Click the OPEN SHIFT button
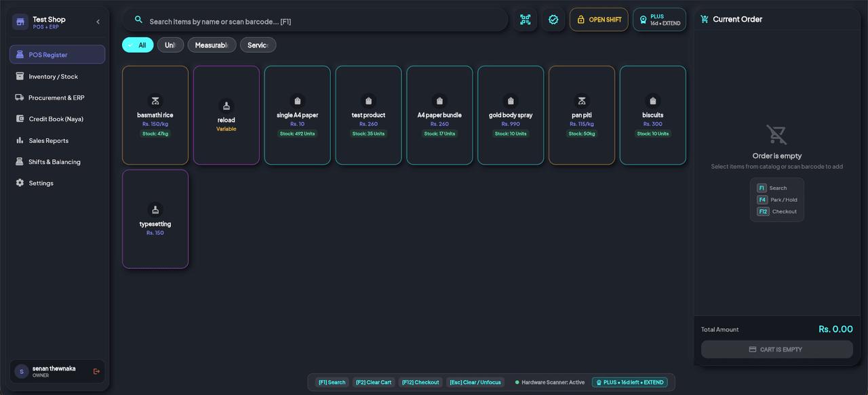The width and height of the screenshot is (868, 395). point(599,20)
